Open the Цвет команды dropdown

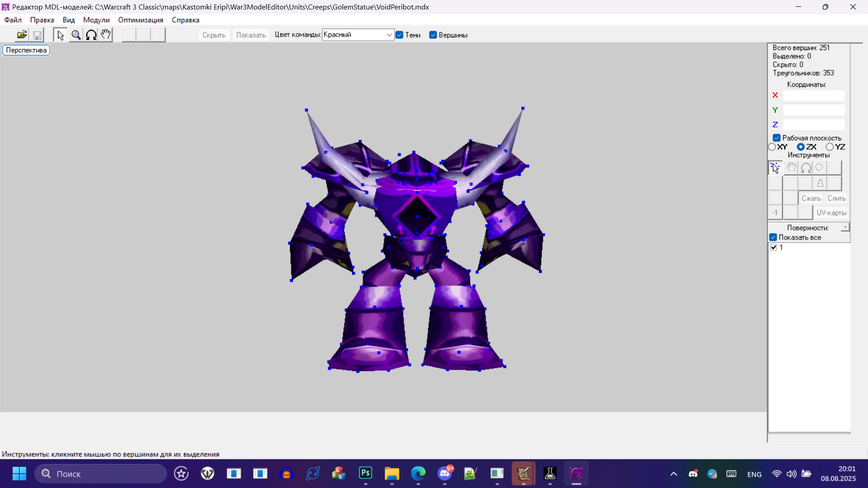coord(389,35)
